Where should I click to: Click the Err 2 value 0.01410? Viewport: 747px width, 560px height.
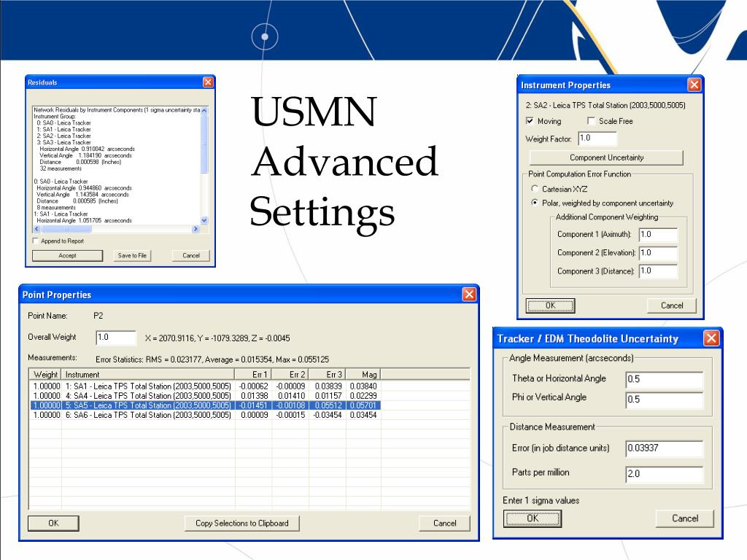click(291, 396)
